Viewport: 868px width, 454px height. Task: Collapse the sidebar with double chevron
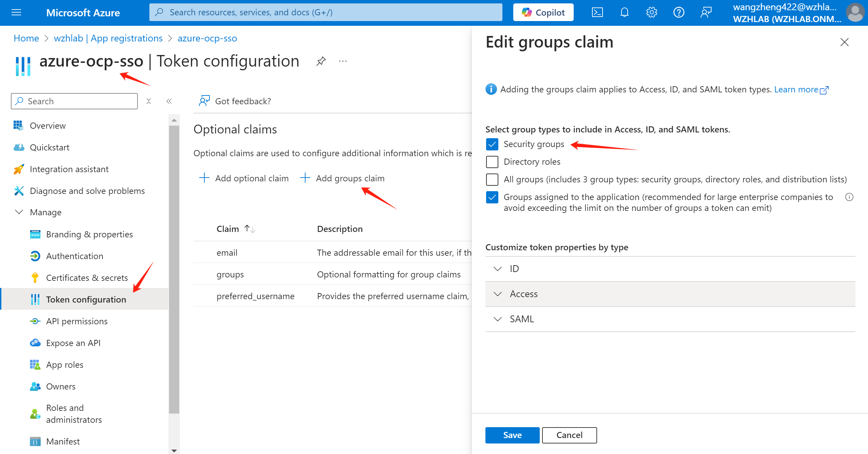(169, 101)
